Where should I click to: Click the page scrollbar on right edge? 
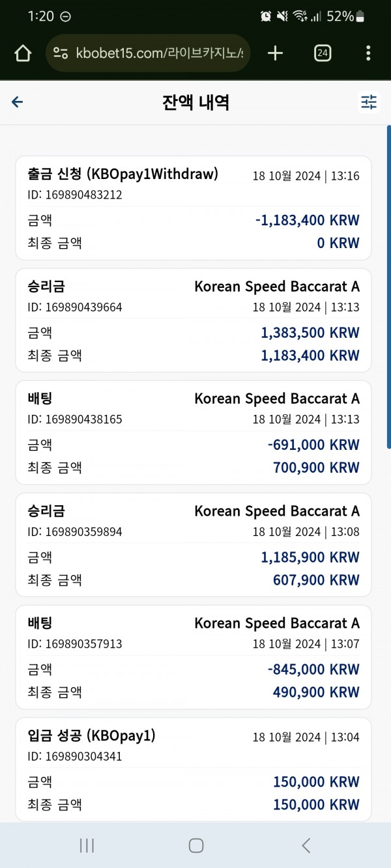[x=388, y=287]
